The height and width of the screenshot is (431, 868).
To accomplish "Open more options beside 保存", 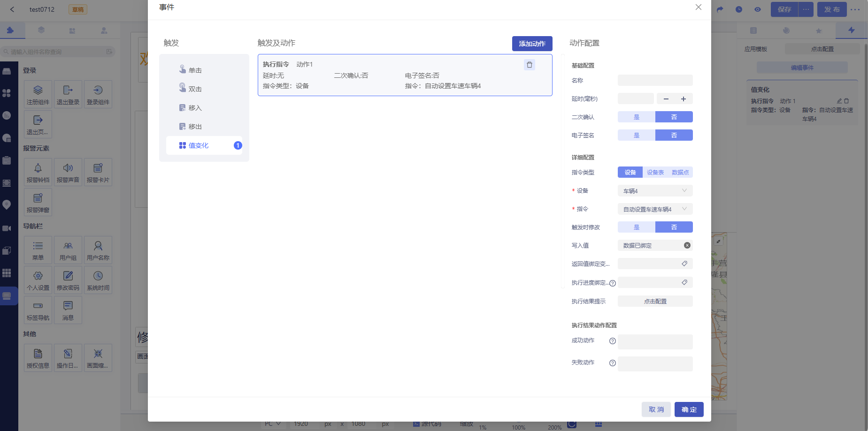I will click(806, 9).
